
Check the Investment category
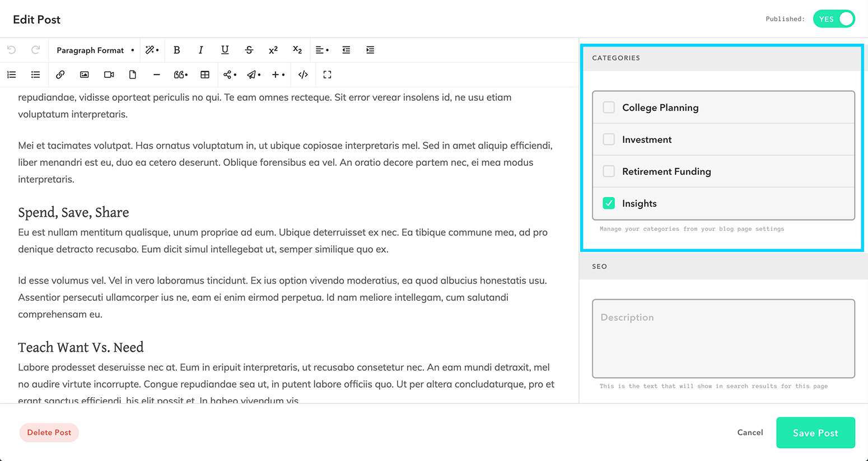click(x=609, y=139)
